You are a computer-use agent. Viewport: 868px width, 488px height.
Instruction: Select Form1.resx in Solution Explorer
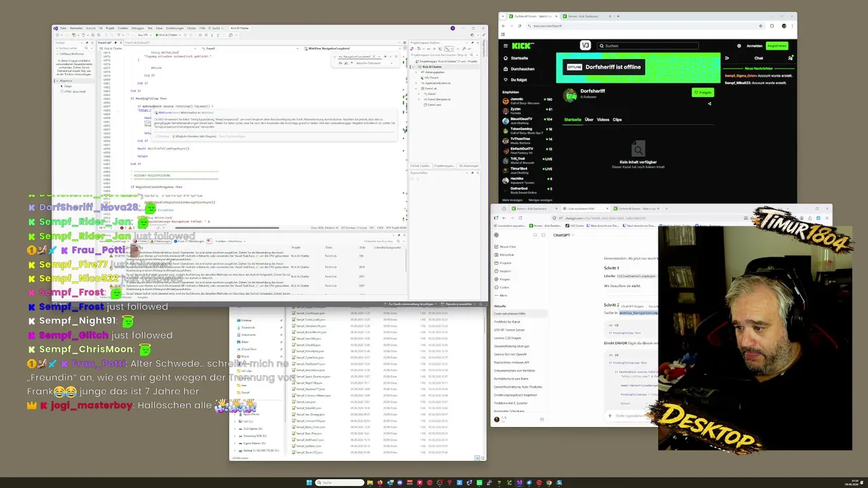pyautogui.click(x=434, y=105)
